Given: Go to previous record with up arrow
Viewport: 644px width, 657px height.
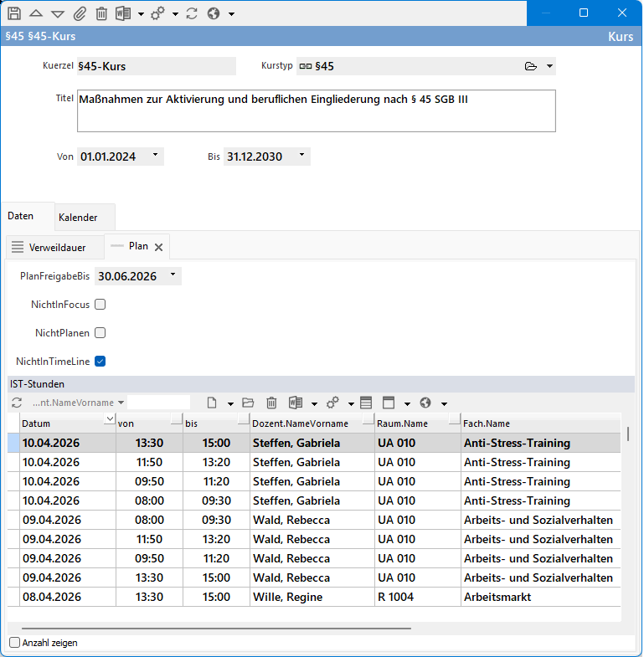Looking at the screenshot, I should click(x=36, y=13).
